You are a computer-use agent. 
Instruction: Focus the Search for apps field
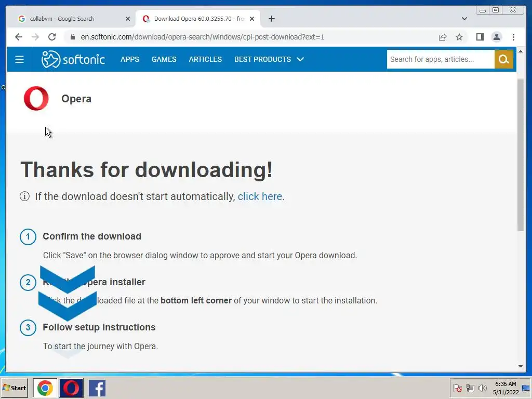(441, 59)
